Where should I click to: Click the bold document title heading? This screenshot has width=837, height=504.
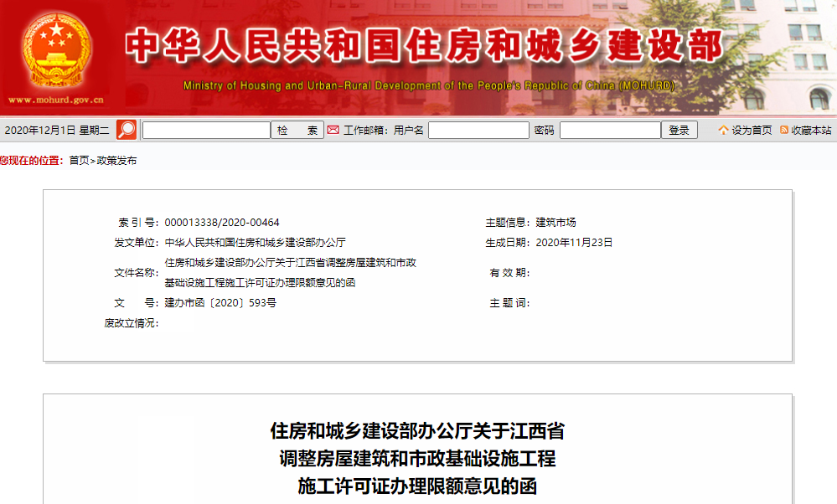click(x=417, y=458)
